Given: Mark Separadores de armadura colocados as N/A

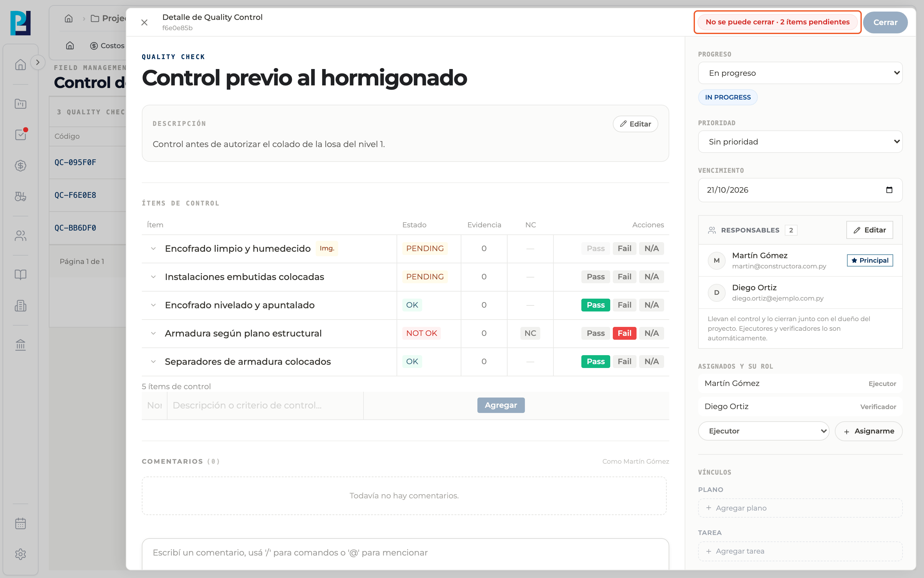Looking at the screenshot, I should tap(651, 362).
